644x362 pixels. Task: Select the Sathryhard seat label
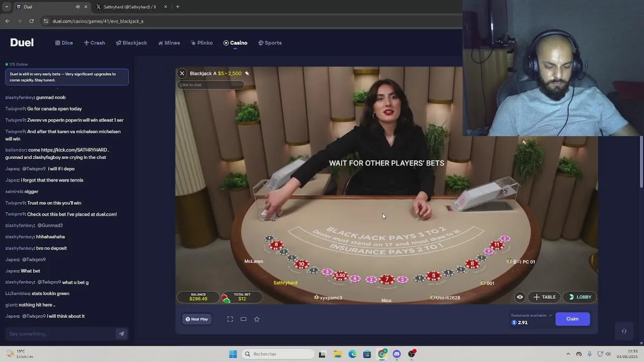click(x=285, y=283)
